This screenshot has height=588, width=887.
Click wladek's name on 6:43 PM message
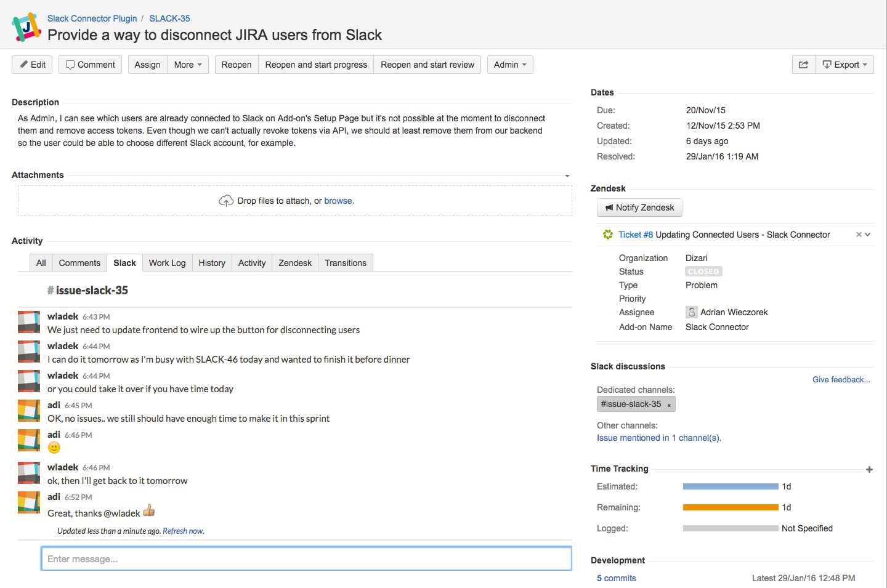[x=63, y=316]
